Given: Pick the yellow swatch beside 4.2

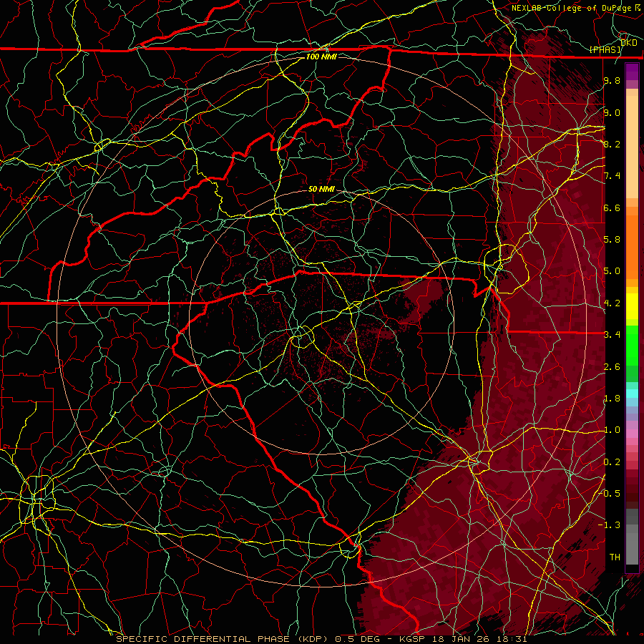Looking at the screenshot, I should pos(632,306).
